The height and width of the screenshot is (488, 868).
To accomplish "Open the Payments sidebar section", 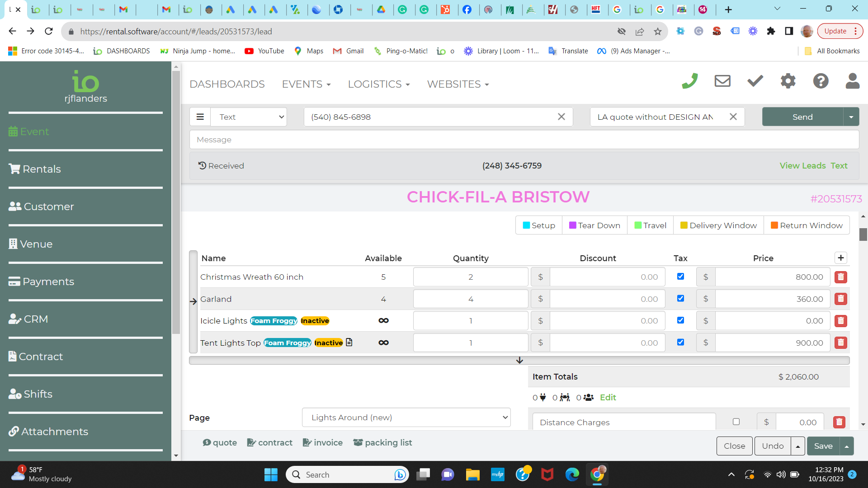I will click(x=48, y=282).
